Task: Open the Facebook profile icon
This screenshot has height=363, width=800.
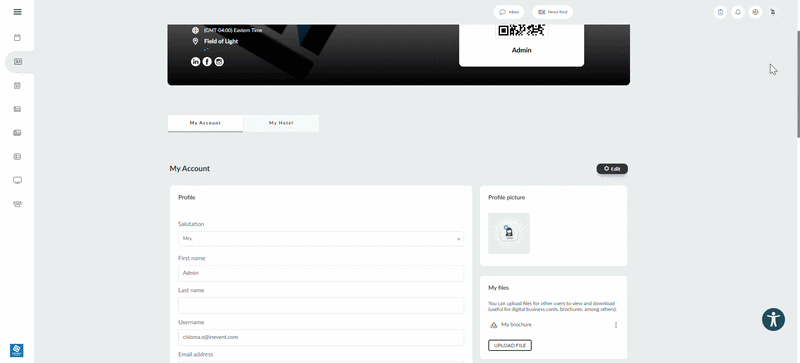Action: pos(207,62)
